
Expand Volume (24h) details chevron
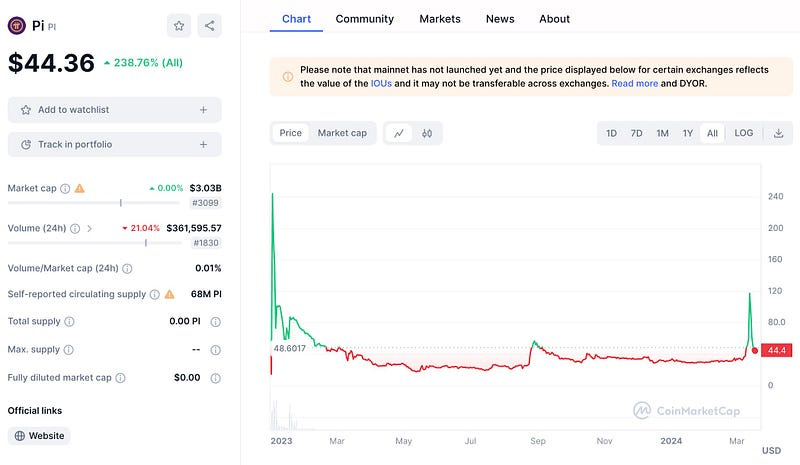(x=89, y=229)
